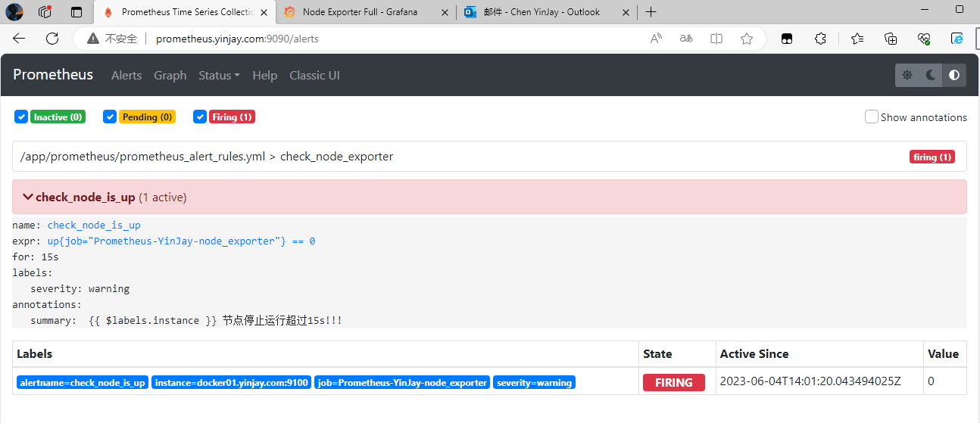980x423 pixels.
Task: Click the summary annotation line
Action: coord(186,320)
